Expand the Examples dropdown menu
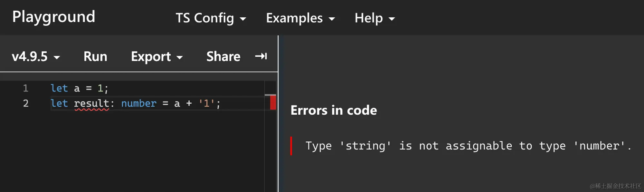This screenshot has width=644, height=192. [x=300, y=18]
